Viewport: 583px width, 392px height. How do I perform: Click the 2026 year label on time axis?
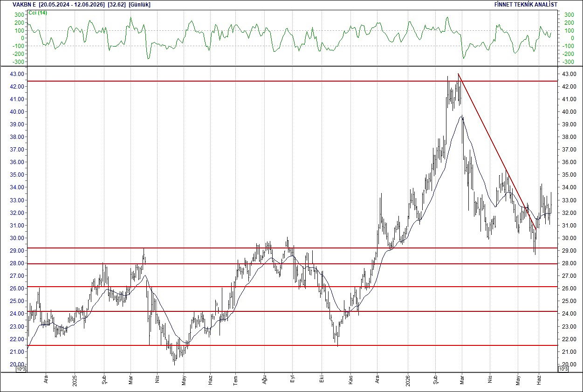coord(408,380)
